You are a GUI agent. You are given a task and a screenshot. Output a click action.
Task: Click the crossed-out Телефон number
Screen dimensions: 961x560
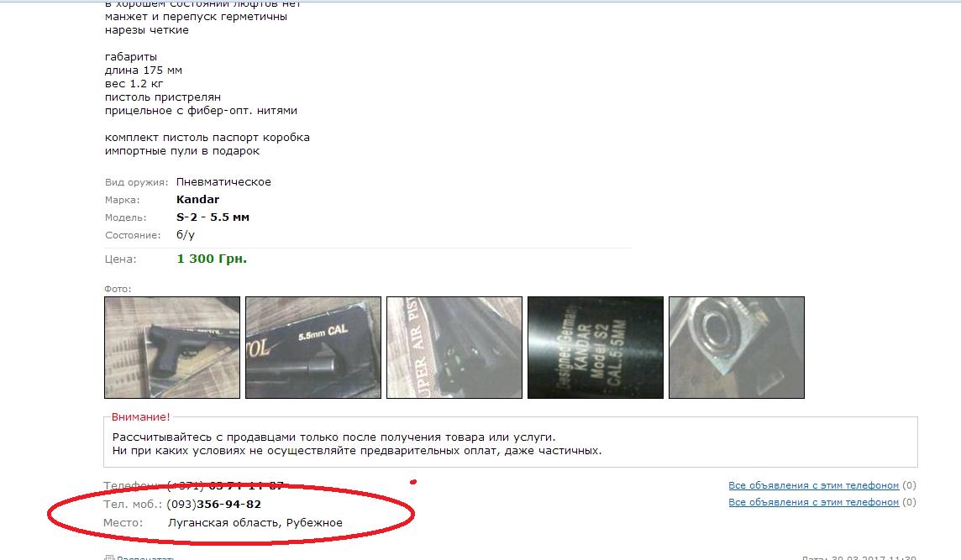click(225, 486)
